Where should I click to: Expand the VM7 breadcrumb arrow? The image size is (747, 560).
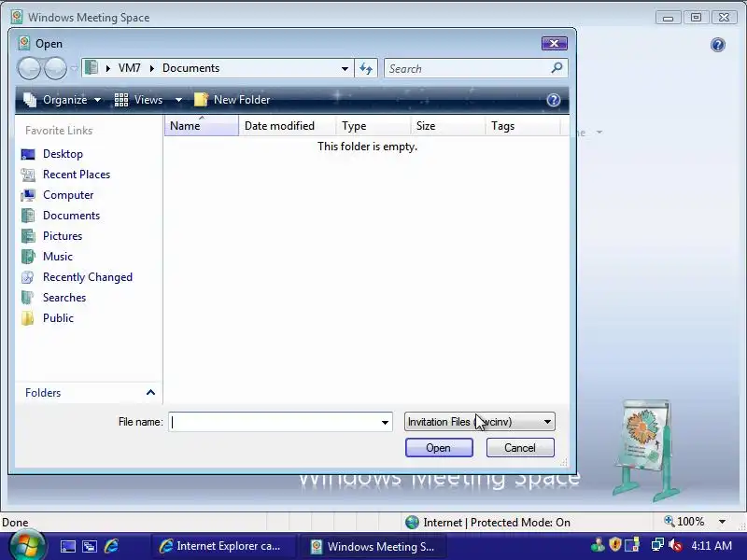coord(152,68)
